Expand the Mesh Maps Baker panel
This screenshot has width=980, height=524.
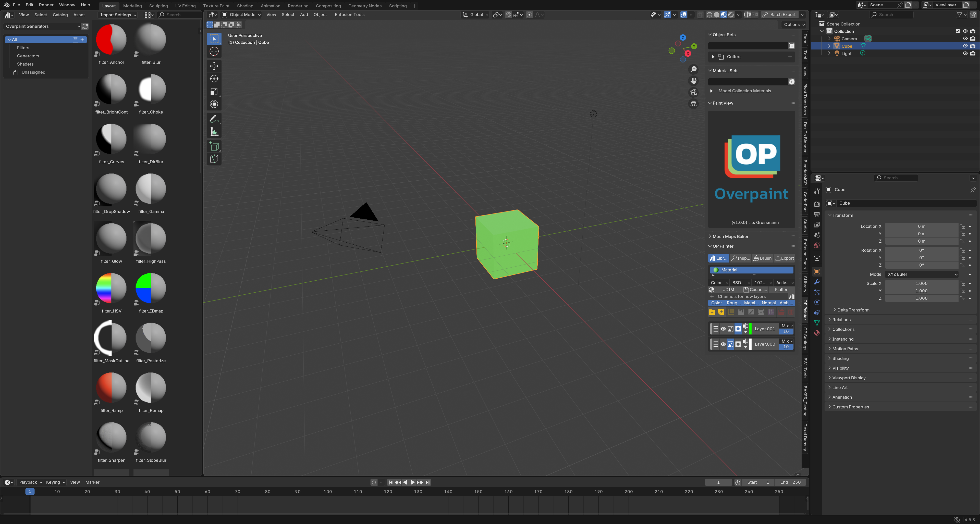point(730,236)
